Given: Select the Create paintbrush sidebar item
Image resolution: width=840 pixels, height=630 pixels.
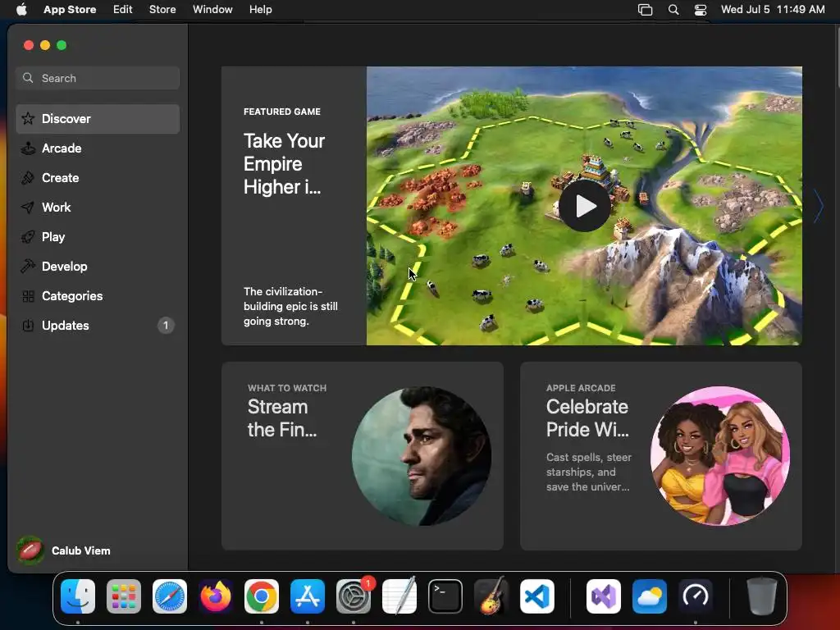Looking at the screenshot, I should pyautogui.click(x=98, y=178).
